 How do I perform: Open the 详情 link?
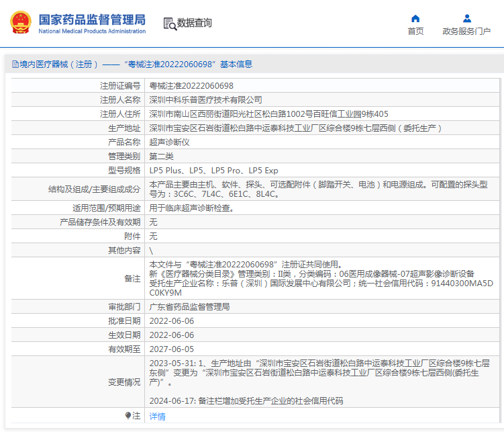(x=157, y=417)
